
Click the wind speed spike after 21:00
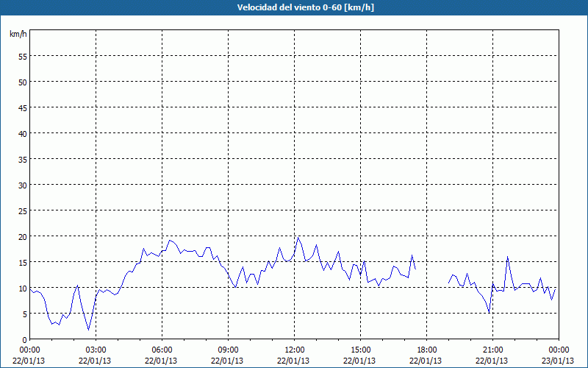tap(507, 257)
